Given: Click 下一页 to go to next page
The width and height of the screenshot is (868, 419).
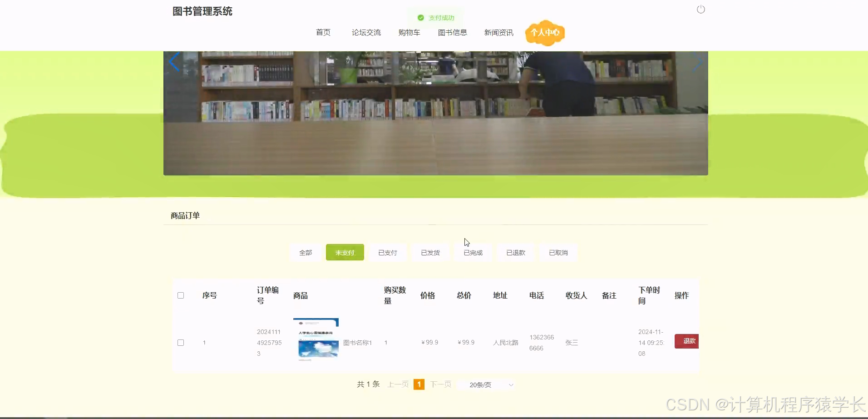Looking at the screenshot, I should coord(440,384).
